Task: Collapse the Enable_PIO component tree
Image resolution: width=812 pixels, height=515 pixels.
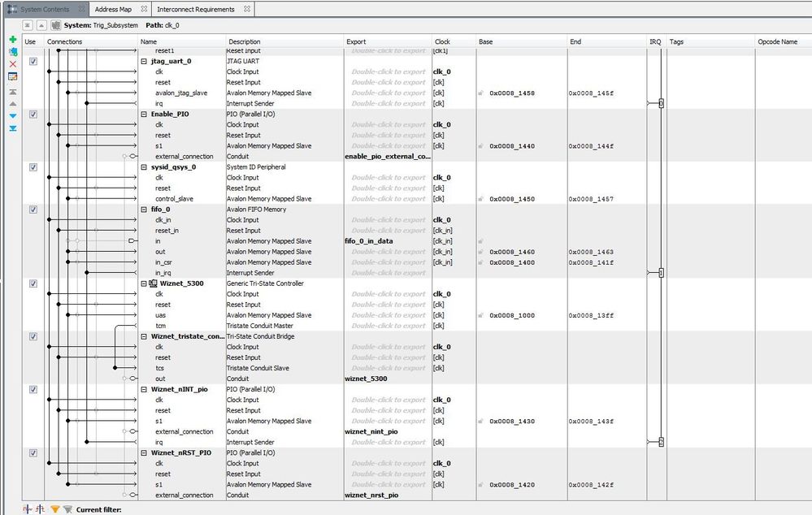Action: coord(144,115)
